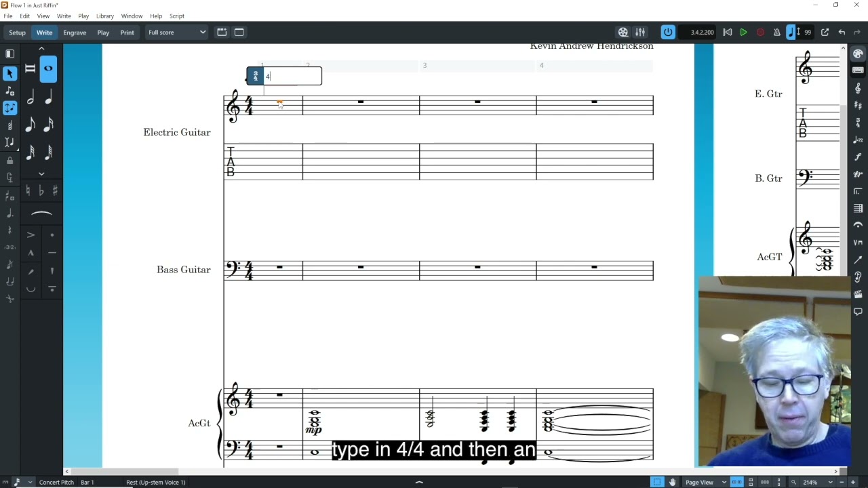Select the arrow selection tool in toolbox

[9, 73]
